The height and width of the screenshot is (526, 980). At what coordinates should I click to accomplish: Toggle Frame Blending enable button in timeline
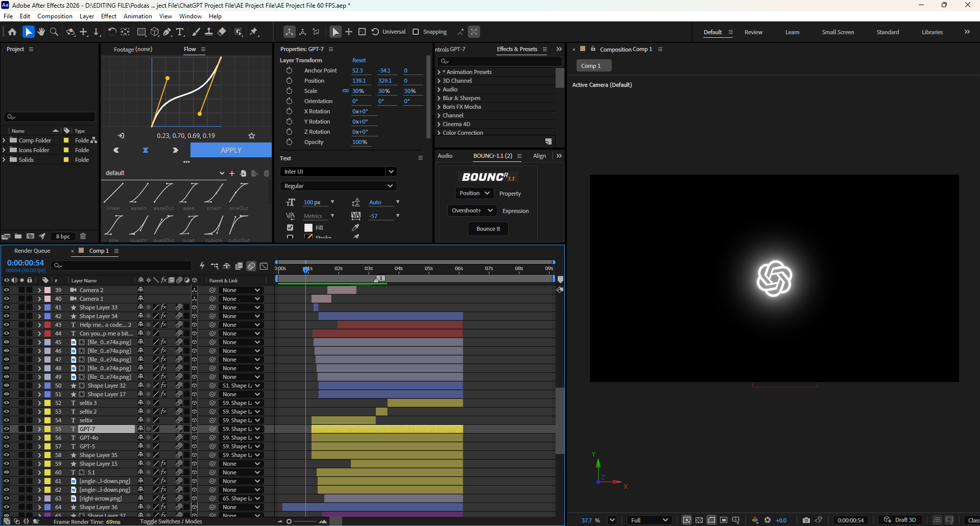(x=239, y=266)
